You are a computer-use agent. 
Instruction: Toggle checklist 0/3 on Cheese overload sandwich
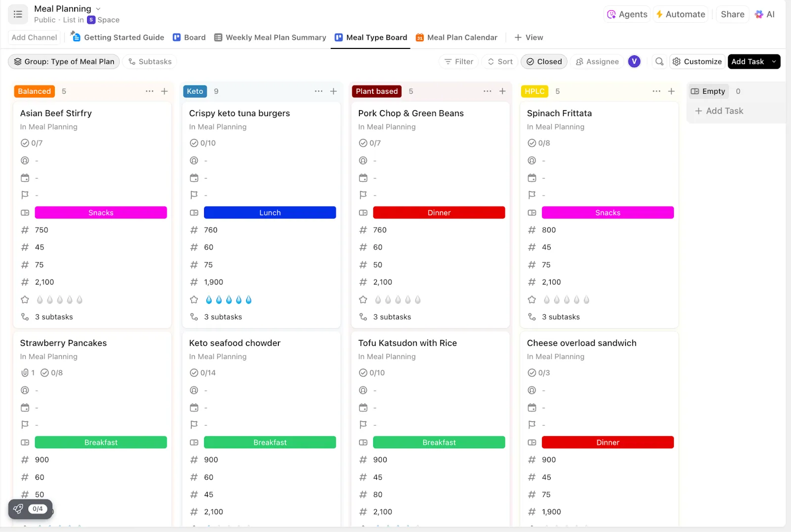539,373
